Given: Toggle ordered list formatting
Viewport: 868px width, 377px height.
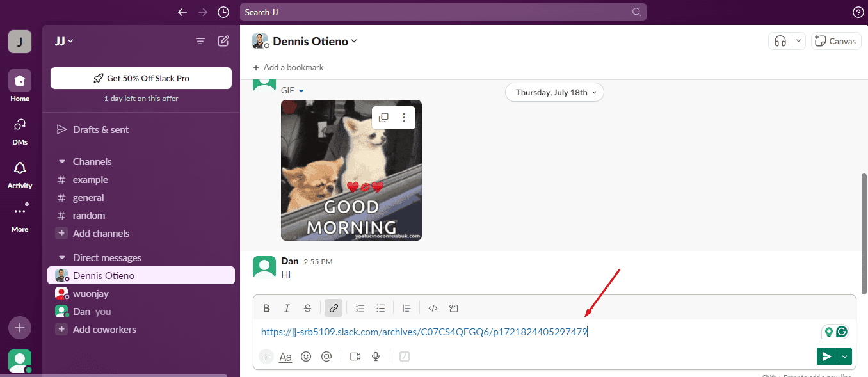Looking at the screenshot, I should (360, 308).
